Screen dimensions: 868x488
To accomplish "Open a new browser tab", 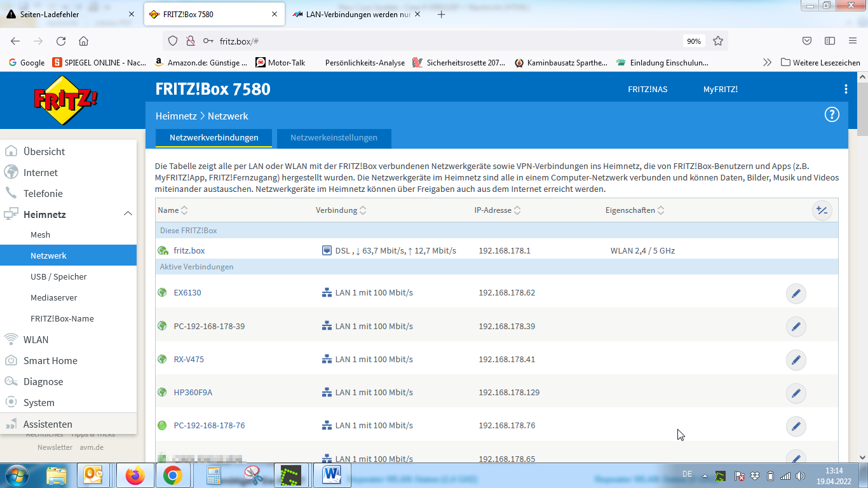I will coord(442,14).
